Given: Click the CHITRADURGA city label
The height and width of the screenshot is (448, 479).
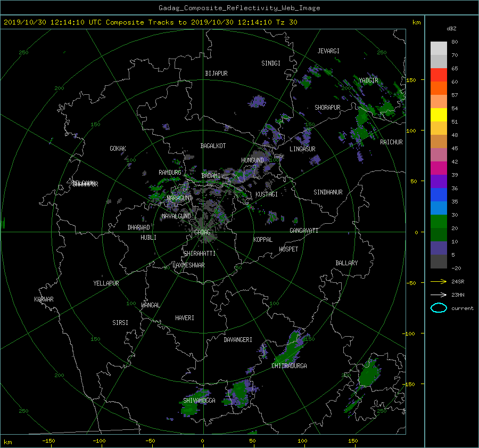Looking at the screenshot, I should tap(290, 366).
